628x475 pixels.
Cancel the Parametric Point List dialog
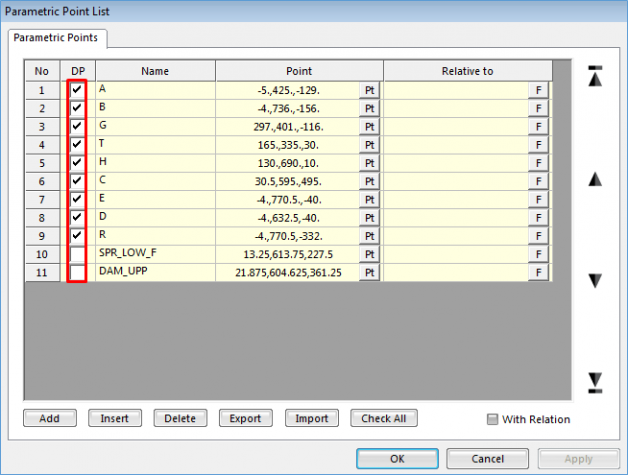click(x=487, y=458)
